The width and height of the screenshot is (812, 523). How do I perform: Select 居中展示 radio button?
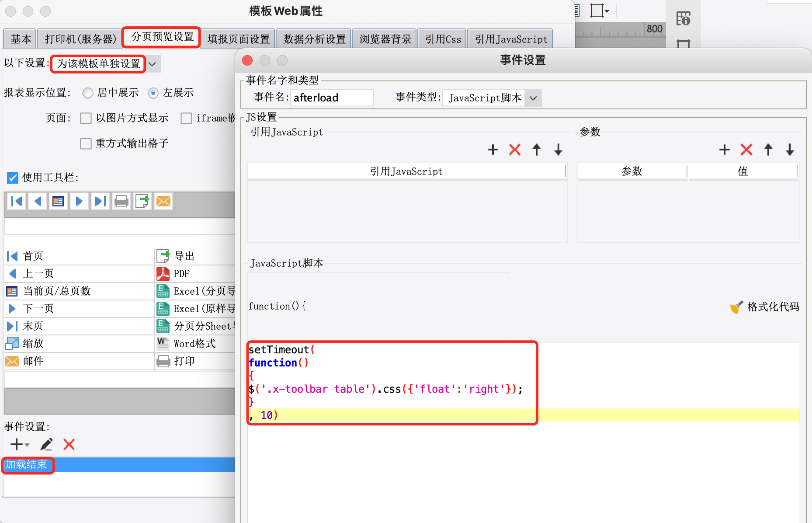pos(88,93)
